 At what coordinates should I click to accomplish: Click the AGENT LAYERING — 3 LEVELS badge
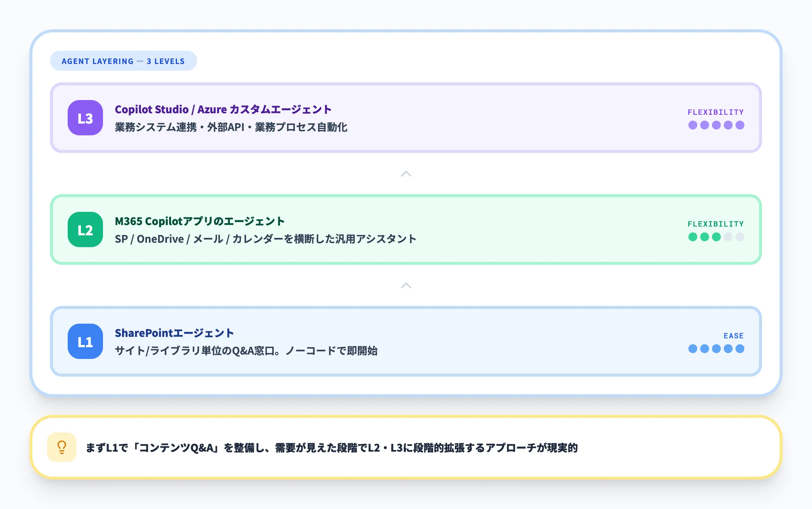click(x=123, y=61)
